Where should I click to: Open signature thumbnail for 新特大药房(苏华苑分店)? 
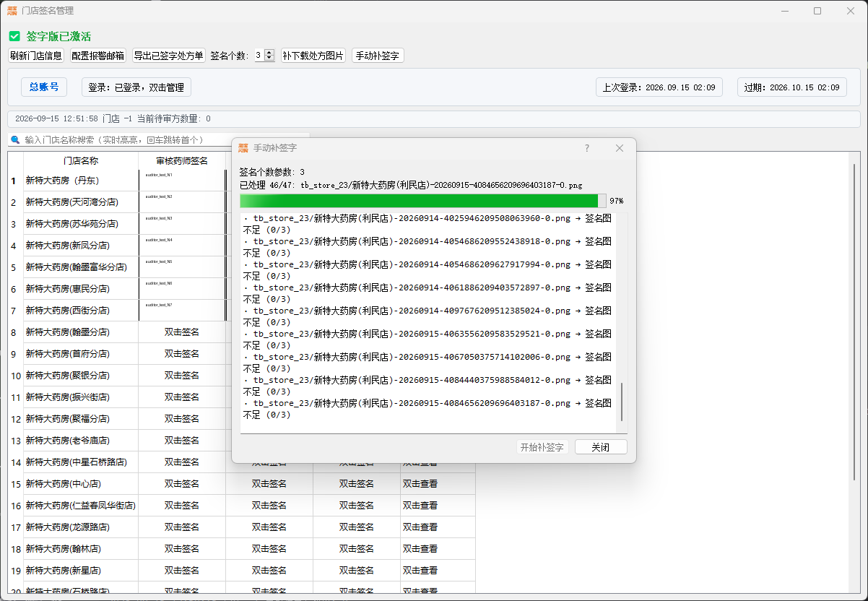[182, 224]
